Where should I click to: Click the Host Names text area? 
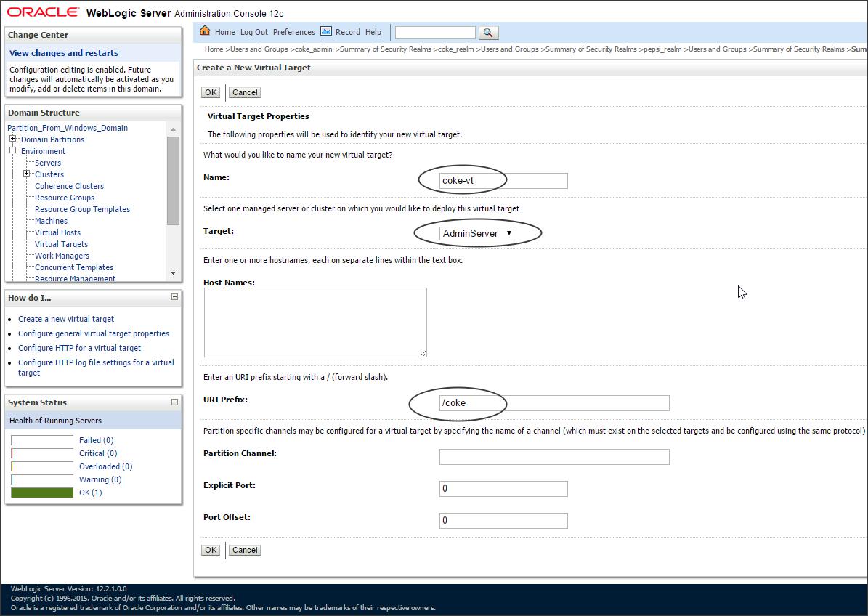click(x=315, y=322)
